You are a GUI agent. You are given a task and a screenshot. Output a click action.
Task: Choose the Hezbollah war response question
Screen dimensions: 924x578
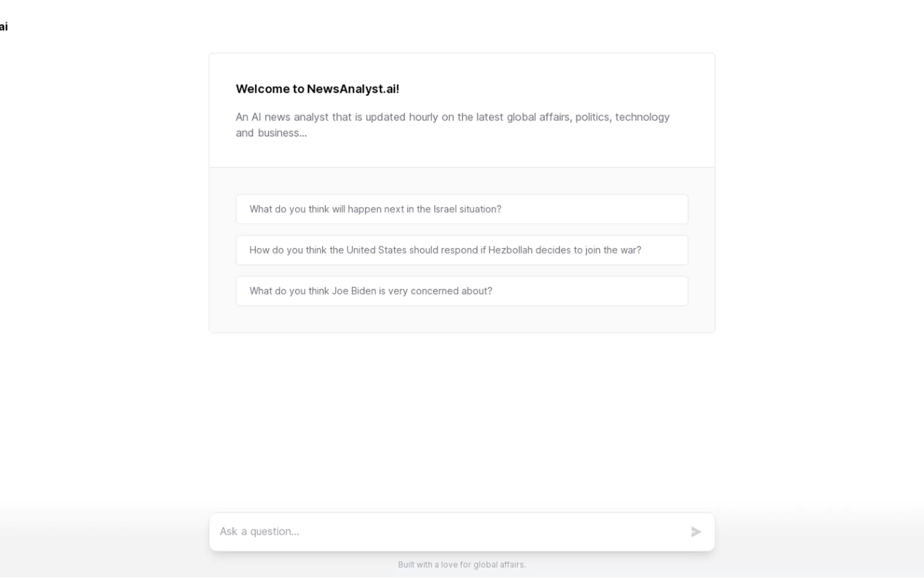(462, 250)
